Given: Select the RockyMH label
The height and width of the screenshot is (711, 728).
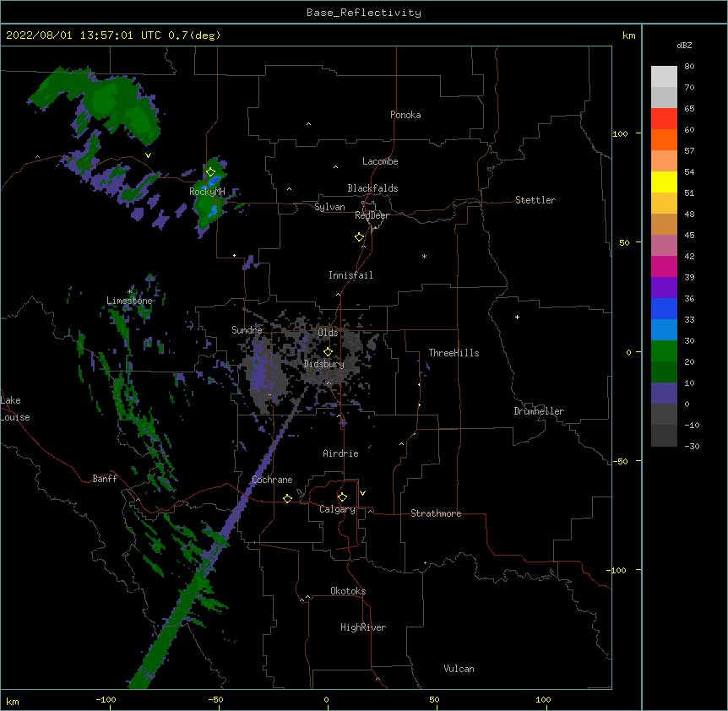Looking at the screenshot, I should (207, 192).
